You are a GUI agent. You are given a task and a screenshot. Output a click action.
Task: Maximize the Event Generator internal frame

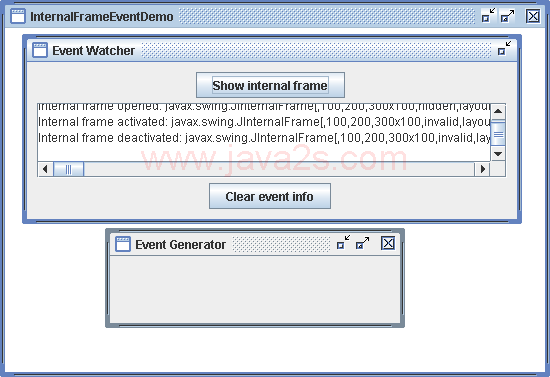(362, 243)
